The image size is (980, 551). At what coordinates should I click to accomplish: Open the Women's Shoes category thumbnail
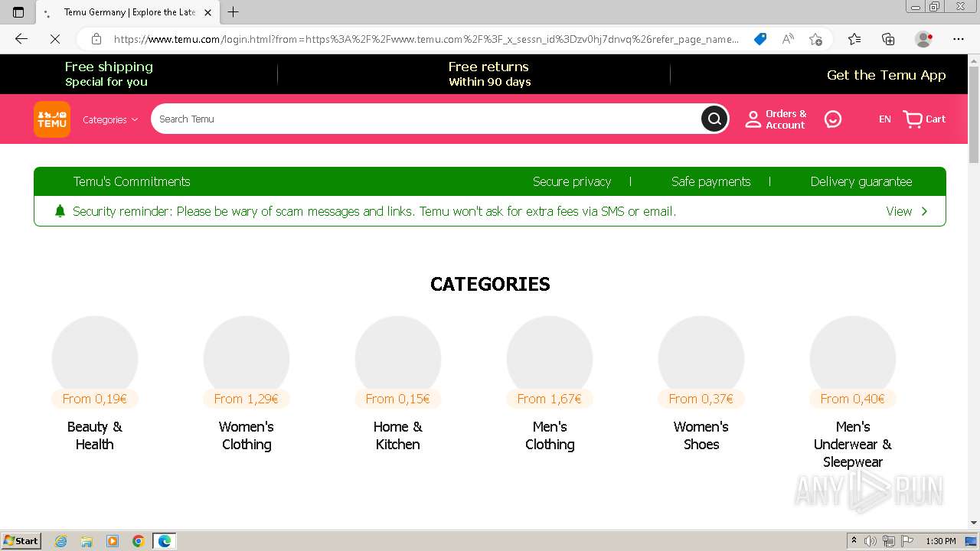click(x=701, y=358)
